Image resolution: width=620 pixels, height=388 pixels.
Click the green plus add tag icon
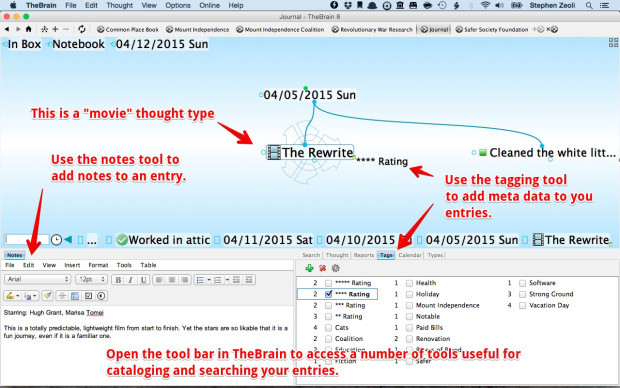309,269
